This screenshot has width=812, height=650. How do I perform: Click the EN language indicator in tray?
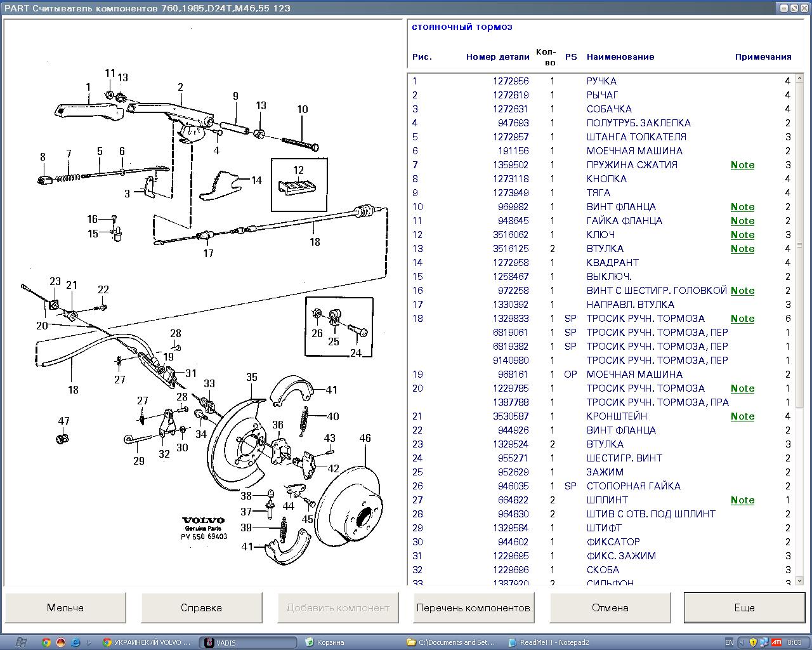click(x=729, y=642)
